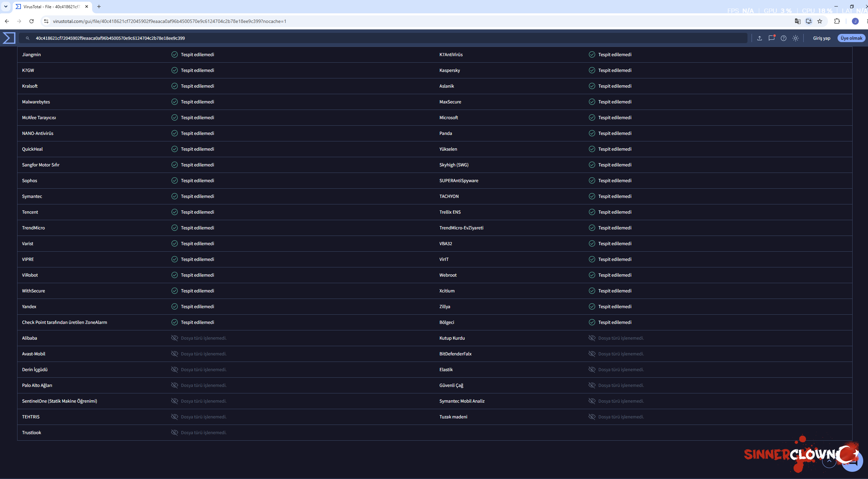Go back with the browser back arrow
This screenshot has width=868, height=479.
tap(7, 21)
